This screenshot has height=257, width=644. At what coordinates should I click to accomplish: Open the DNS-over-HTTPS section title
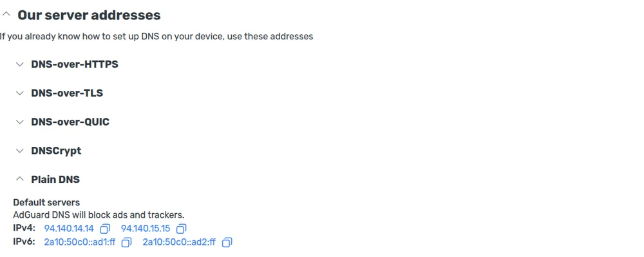point(75,64)
